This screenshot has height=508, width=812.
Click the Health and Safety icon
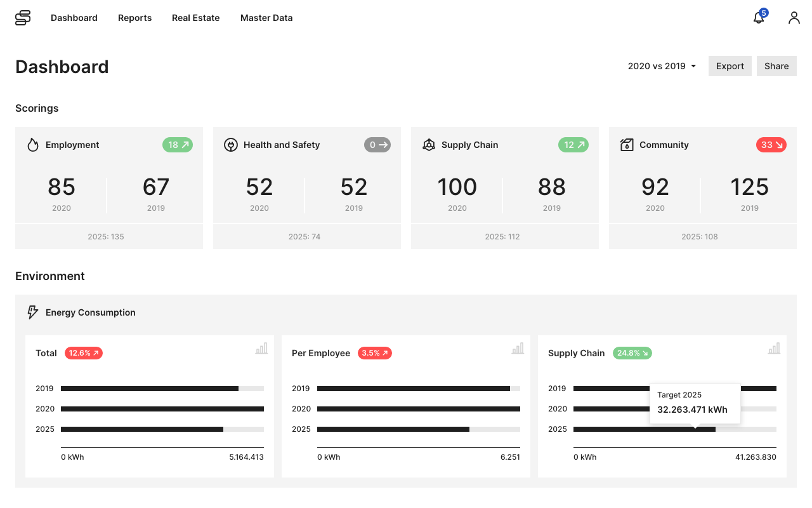coord(231,145)
